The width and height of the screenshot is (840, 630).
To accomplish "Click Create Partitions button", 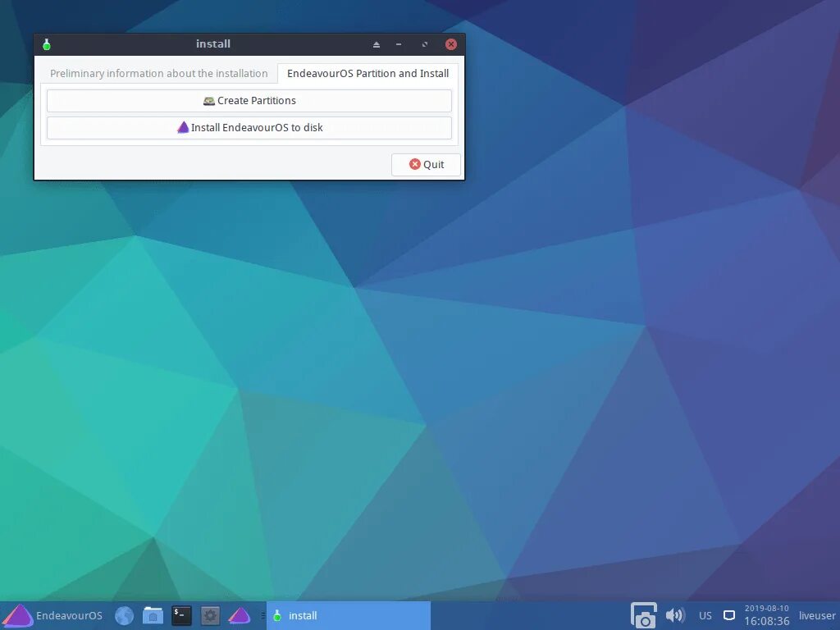I will (249, 101).
